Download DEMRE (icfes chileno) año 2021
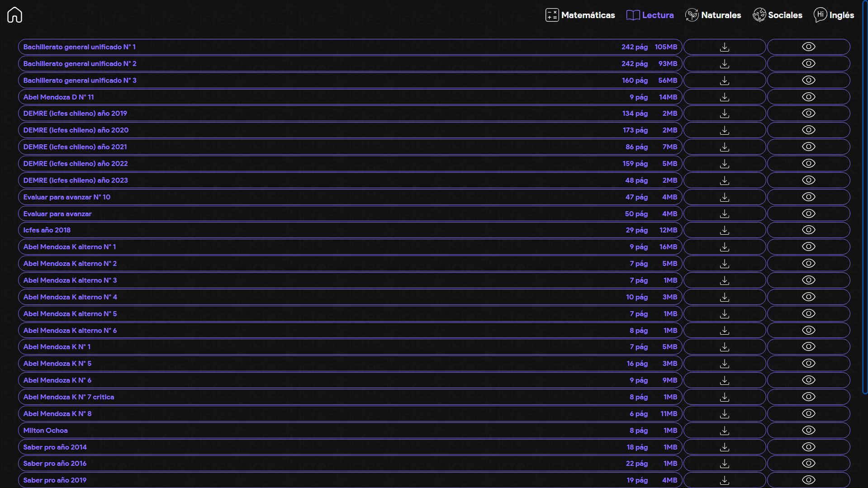The width and height of the screenshot is (868, 488). (725, 147)
